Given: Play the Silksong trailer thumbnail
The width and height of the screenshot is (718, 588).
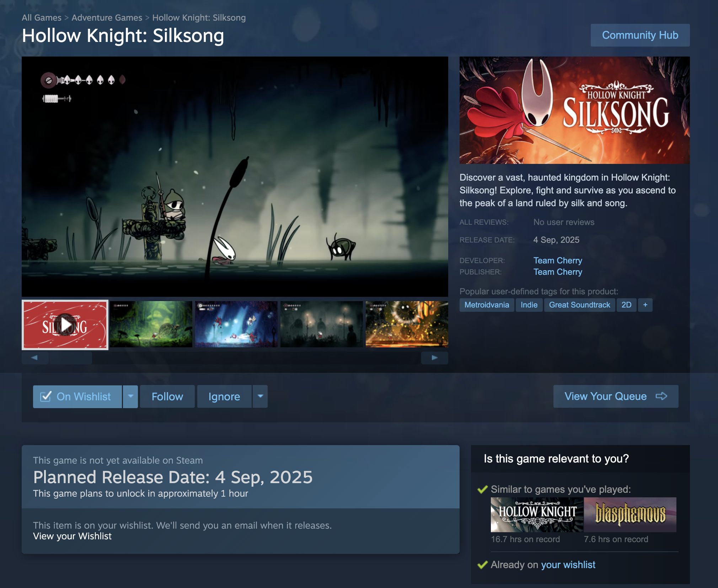Looking at the screenshot, I should (65, 325).
